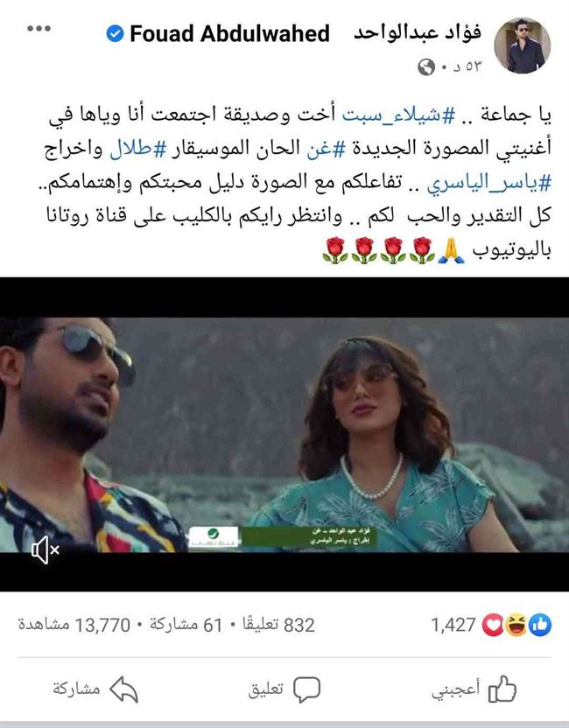Click the blue verified badge icon
This screenshot has height=728, width=569.
click(115, 34)
